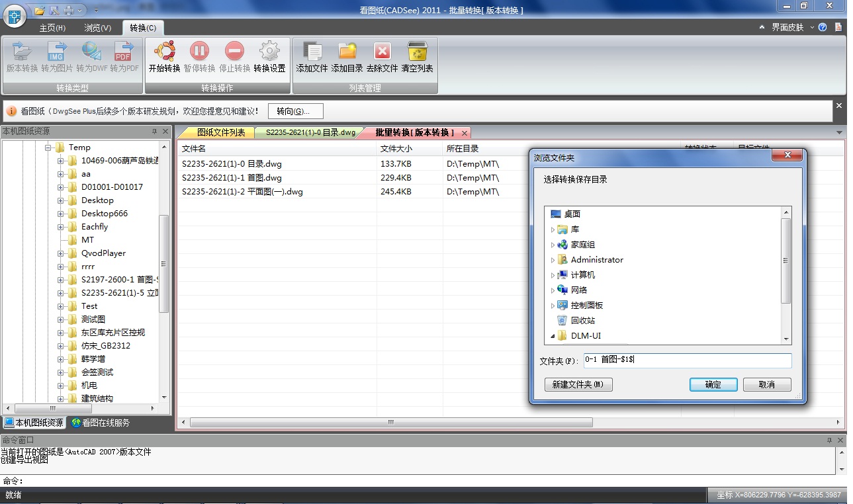The width and height of the screenshot is (853, 504).
Task: Open 转换设置 gear settings
Action: pyautogui.click(x=269, y=52)
